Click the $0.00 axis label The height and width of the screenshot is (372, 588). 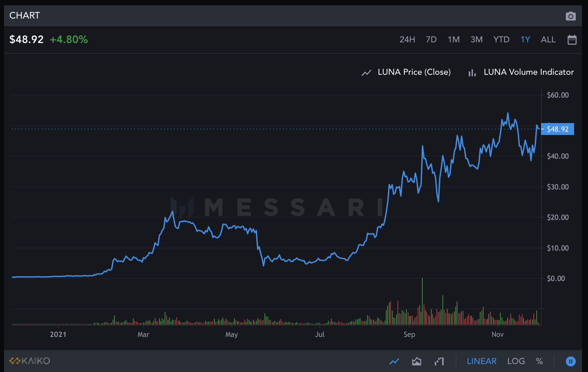[556, 279]
